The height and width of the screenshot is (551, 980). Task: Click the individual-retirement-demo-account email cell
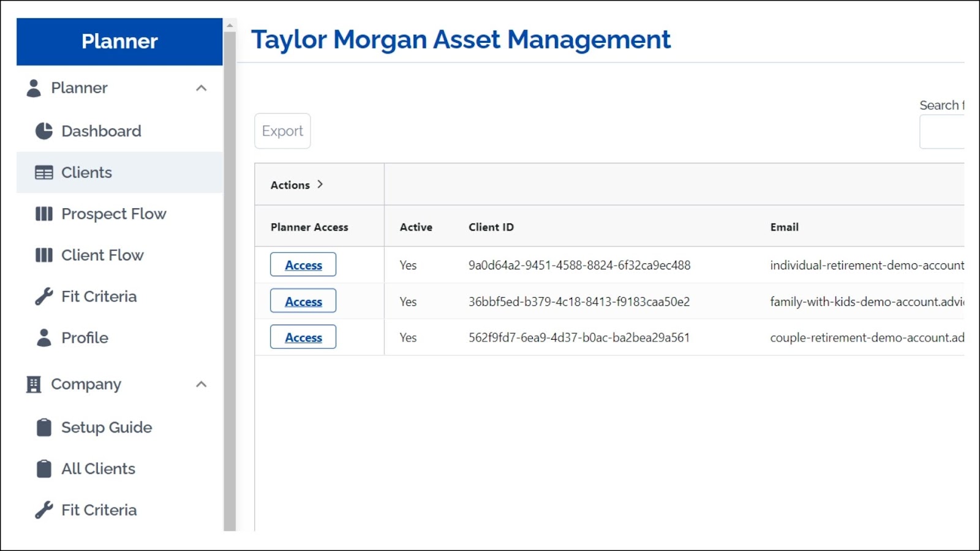click(x=867, y=265)
